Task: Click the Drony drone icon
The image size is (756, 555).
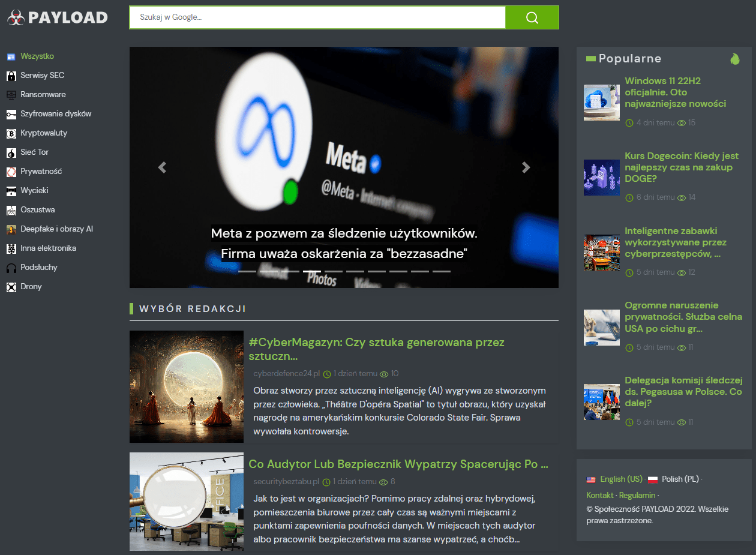Action: [x=11, y=287]
